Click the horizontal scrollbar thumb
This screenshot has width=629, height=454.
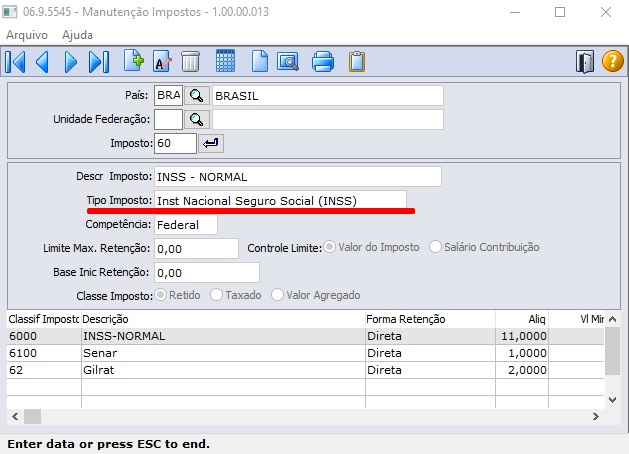[x=32, y=416]
